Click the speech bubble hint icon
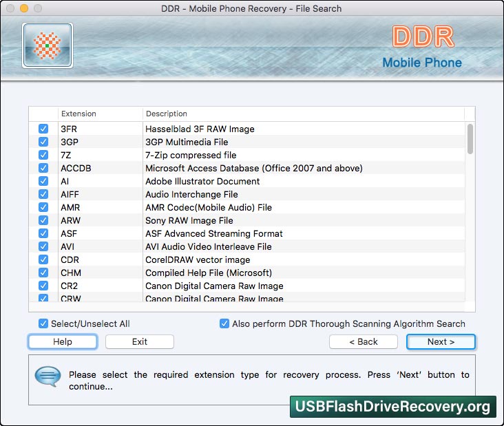Screen dimensions: 504x426 (48, 376)
